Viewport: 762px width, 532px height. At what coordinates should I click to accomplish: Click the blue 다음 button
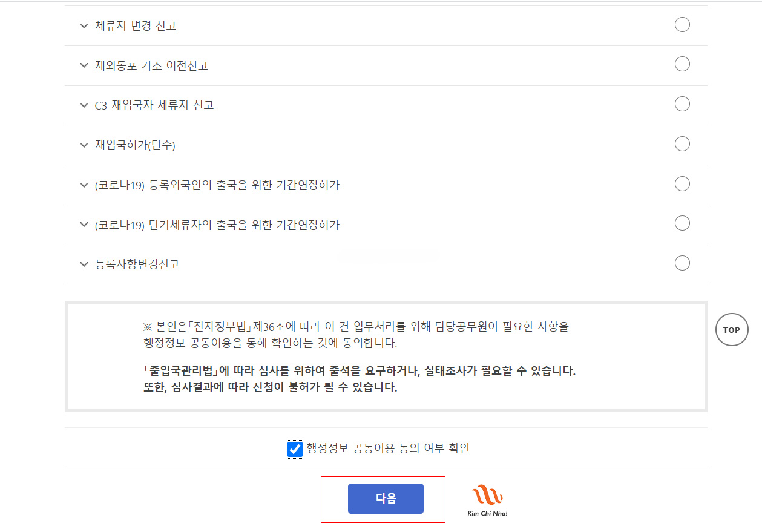[x=386, y=499]
